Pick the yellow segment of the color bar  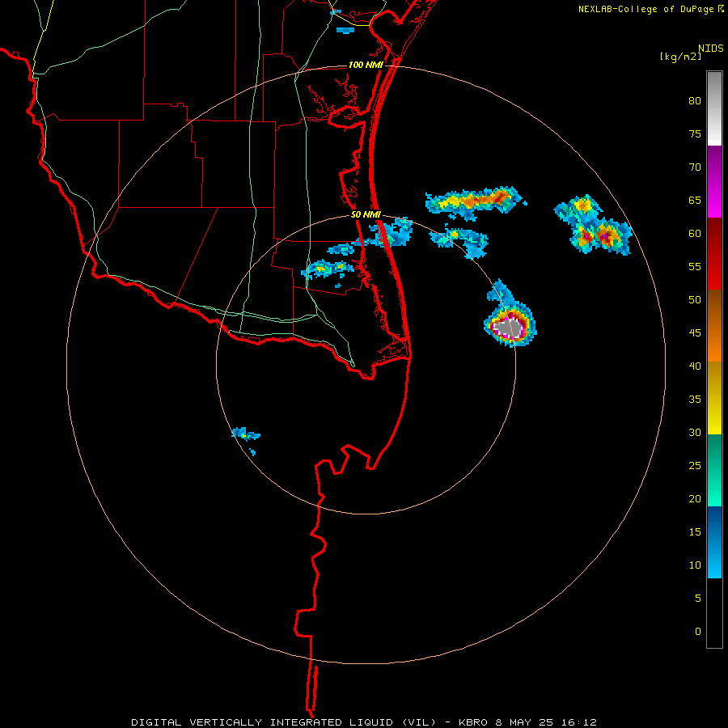[x=714, y=398]
